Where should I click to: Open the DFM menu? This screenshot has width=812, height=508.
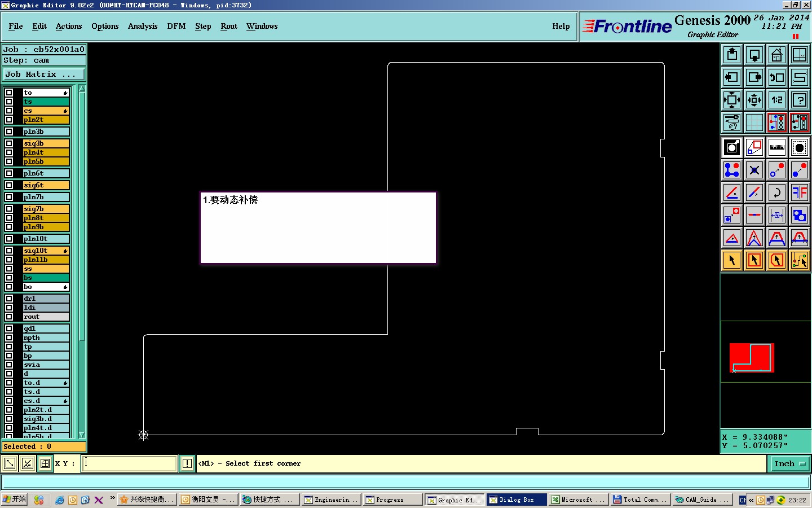(176, 26)
